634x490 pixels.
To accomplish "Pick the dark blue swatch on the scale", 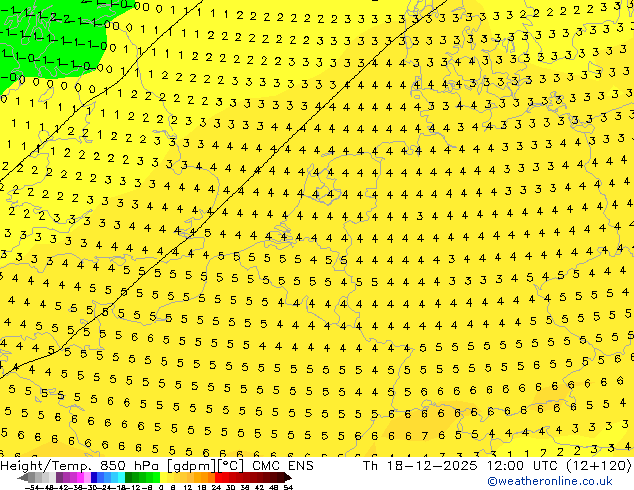I will point(94,477).
